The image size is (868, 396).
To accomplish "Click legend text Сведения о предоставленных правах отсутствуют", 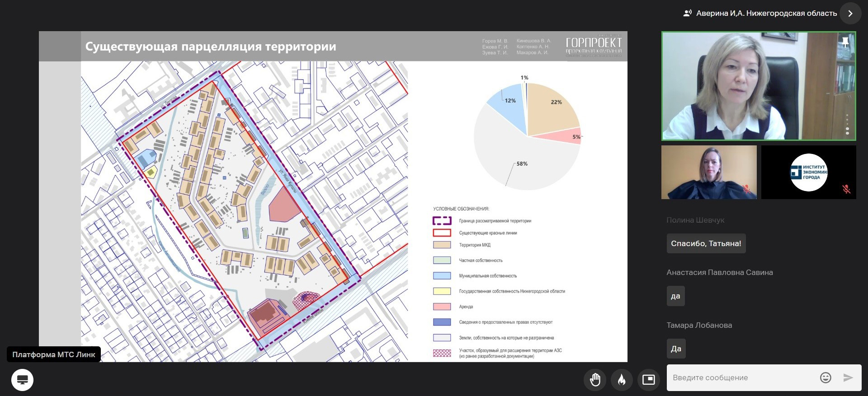I will [x=505, y=322].
